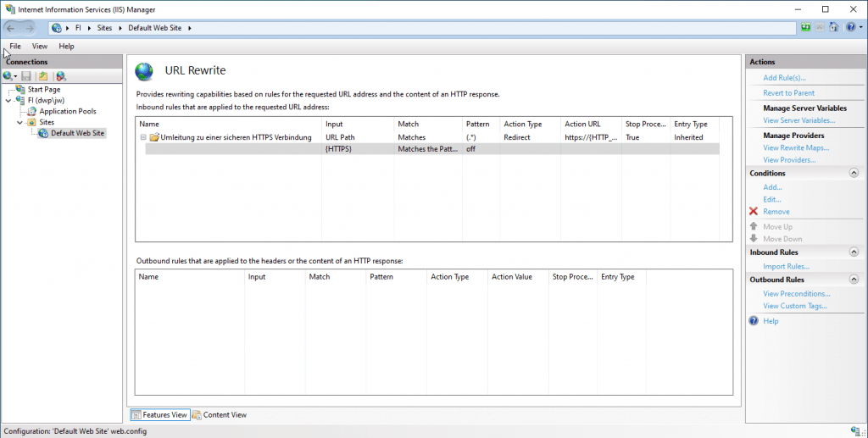
Task: Click the Sites breadcrumb segment
Action: (104, 28)
